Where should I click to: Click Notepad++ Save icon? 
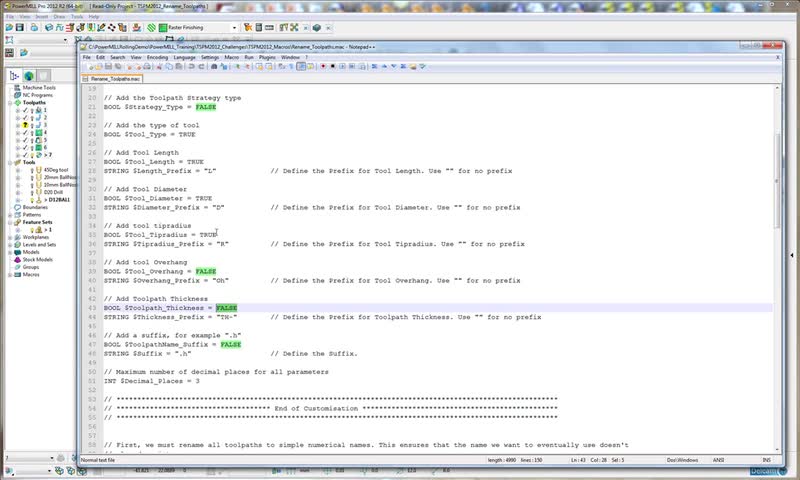coord(108,66)
